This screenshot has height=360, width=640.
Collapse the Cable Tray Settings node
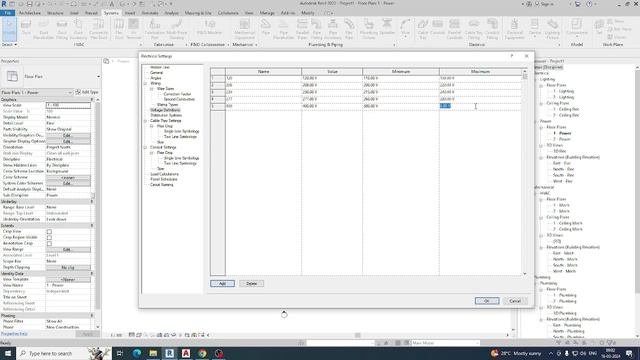[145, 121]
